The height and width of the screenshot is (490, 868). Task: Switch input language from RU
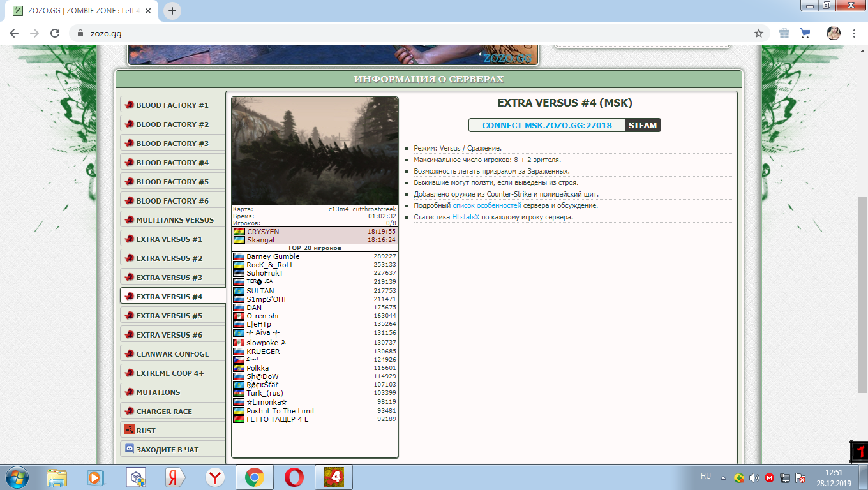(x=706, y=476)
